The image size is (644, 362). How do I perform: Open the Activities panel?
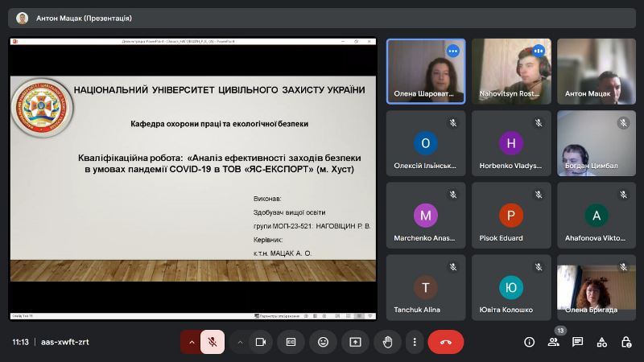[x=601, y=342]
